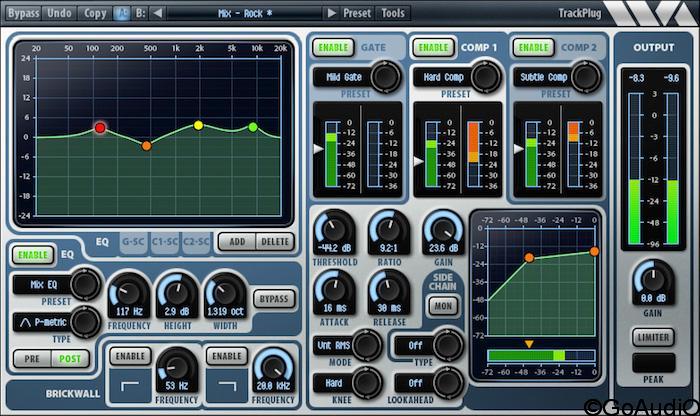
Task: Click ADD to add an EQ band
Action: pos(237,242)
